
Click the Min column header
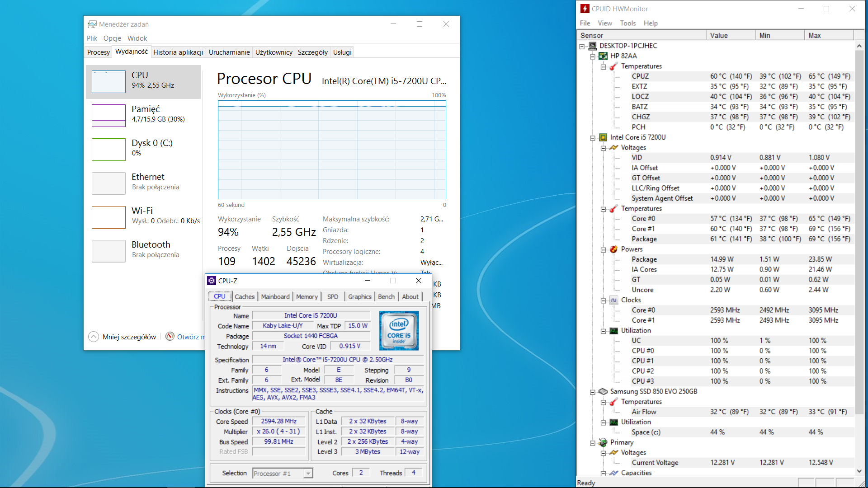point(780,35)
